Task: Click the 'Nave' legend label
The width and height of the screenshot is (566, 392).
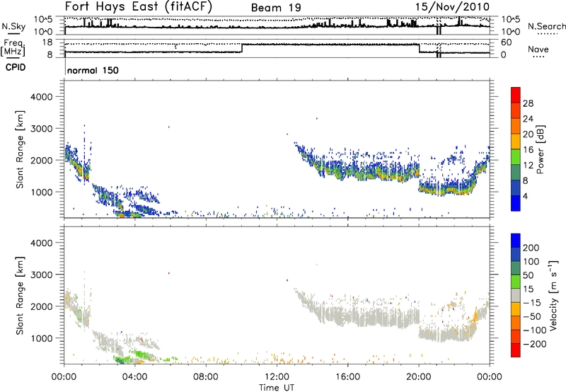Action: click(x=538, y=50)
